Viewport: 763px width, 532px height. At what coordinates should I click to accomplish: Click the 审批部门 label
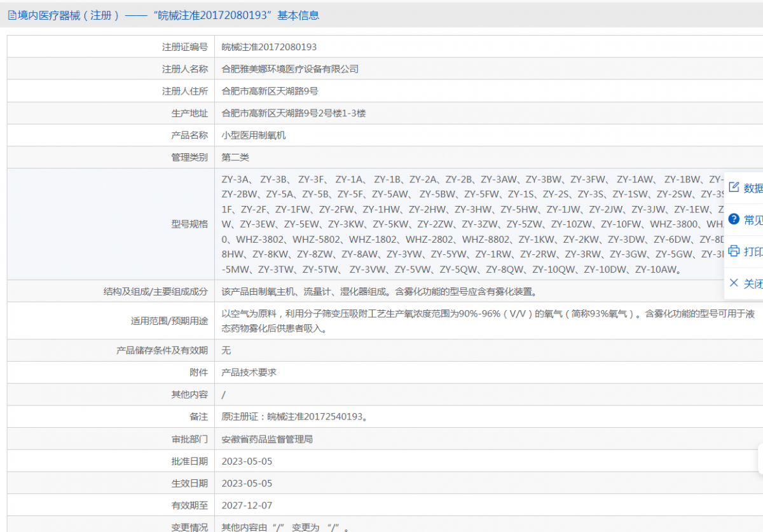(x=189, y=439)
